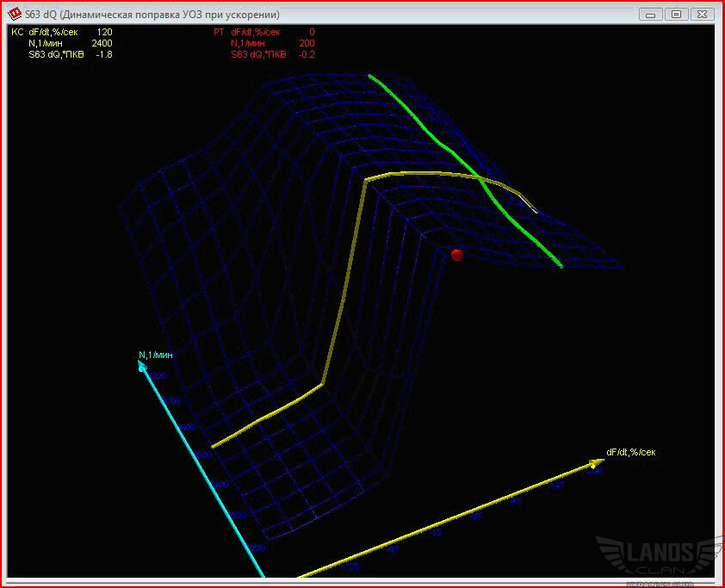Click the KC S63 dQ value -1.8
The height and width of the screenshot is (588, 725).
[102, 54]
